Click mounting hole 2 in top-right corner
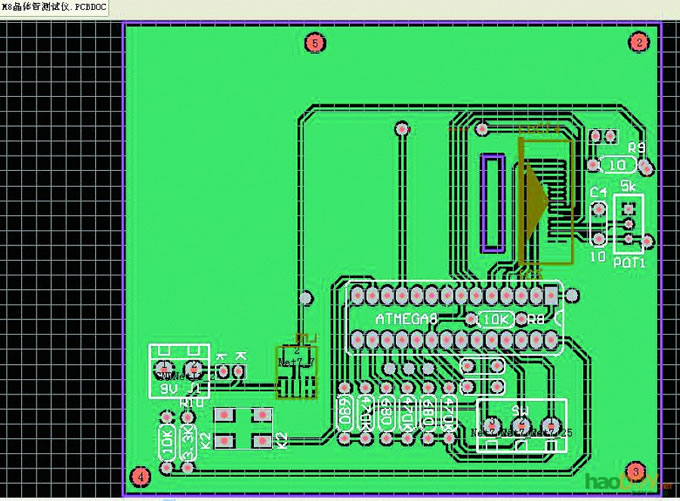680x501 pixels. 637,41
